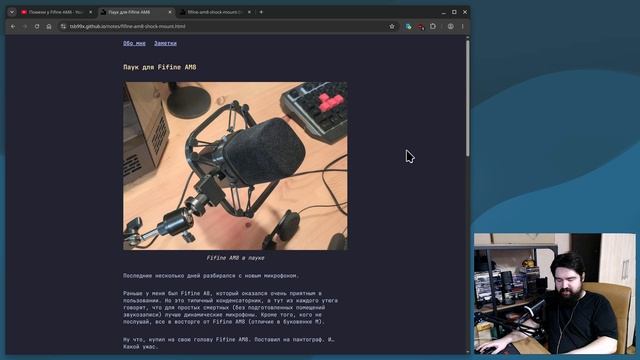Open a new browser tab

pos(261,12)
